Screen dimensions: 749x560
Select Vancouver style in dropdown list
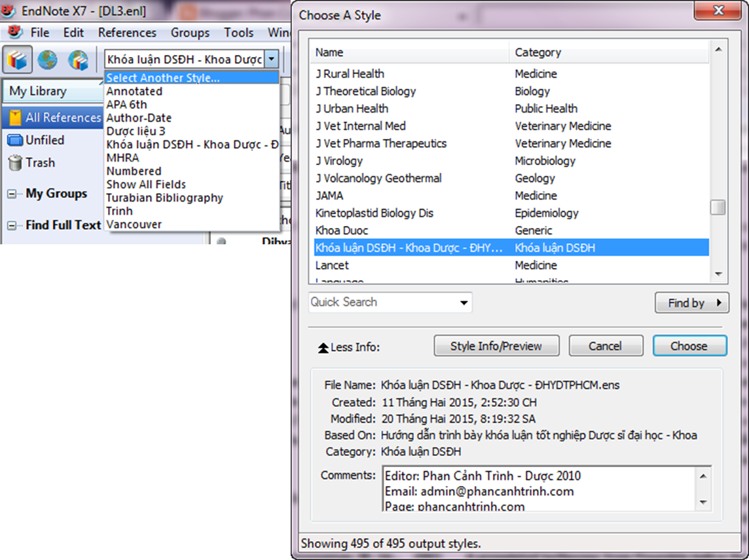[x=192, y=225]
